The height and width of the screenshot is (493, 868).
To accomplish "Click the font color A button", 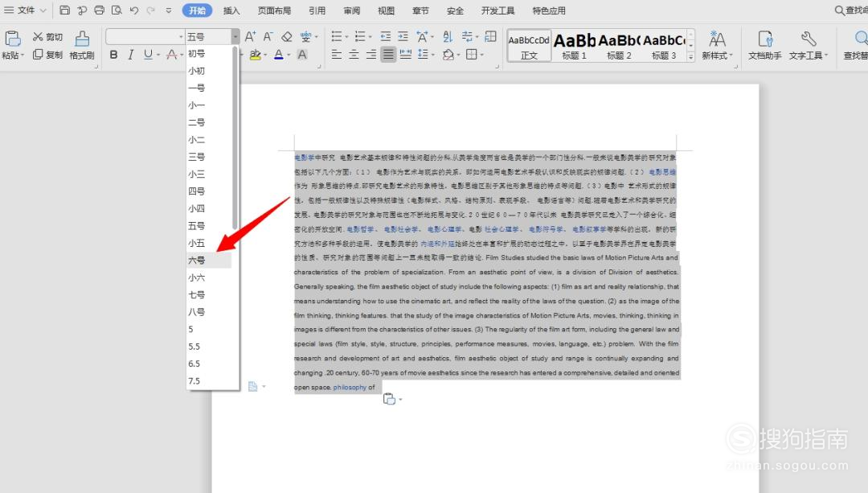I will 278,54.
